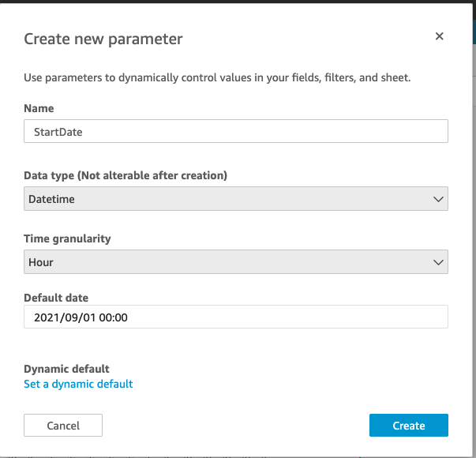The image size is (476, 458).
Task: Click the Time granularity label
Action: click(67, 238)
